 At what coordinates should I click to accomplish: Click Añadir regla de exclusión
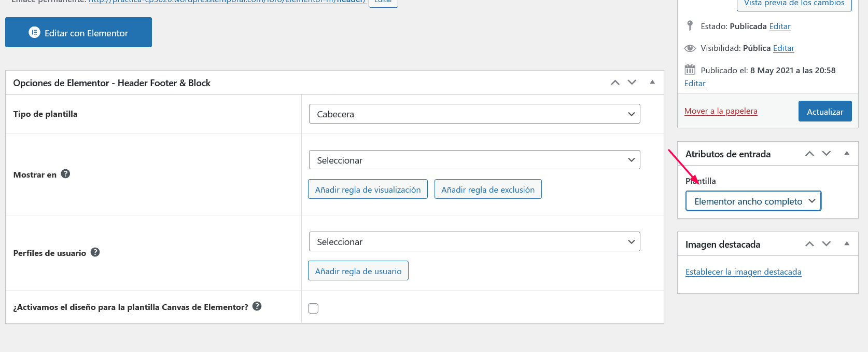pos(488,189)
